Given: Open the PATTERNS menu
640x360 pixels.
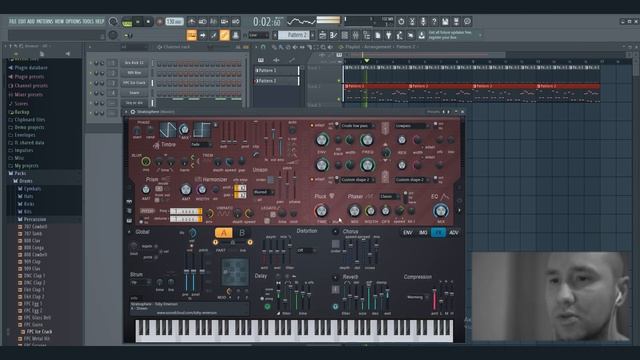Looking at the screenshot, I should click(x=44, y=21).
